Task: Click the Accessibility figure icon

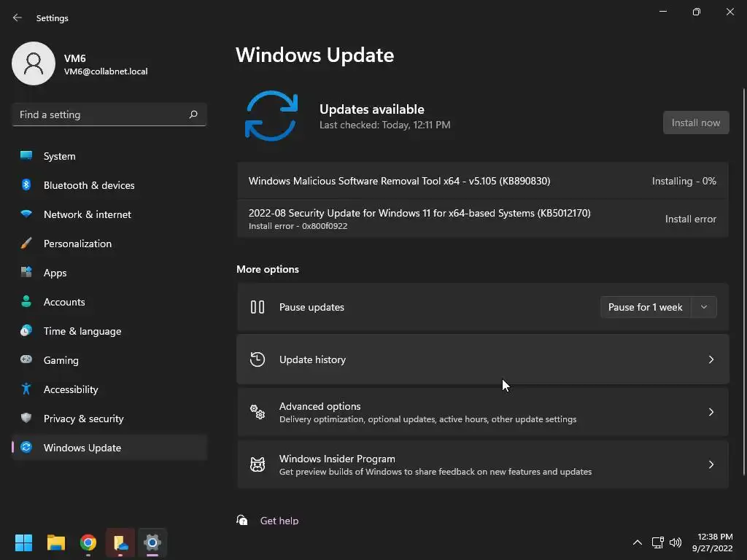Action: click(x=26, y=389)
